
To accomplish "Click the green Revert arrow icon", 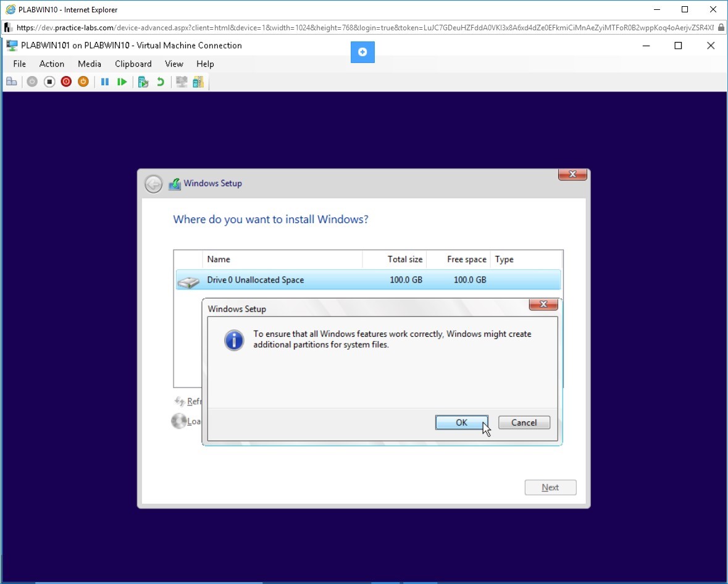I will [161, 82].
